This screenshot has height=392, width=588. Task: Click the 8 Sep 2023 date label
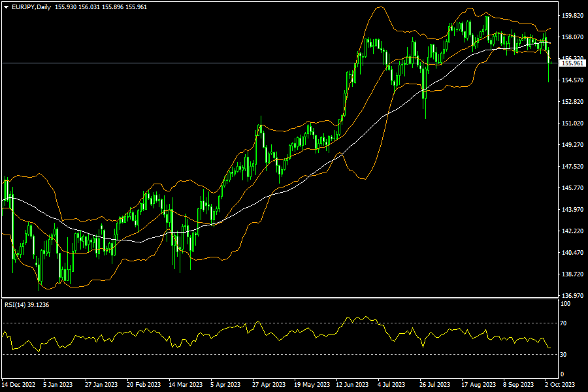tap(518, 385)
